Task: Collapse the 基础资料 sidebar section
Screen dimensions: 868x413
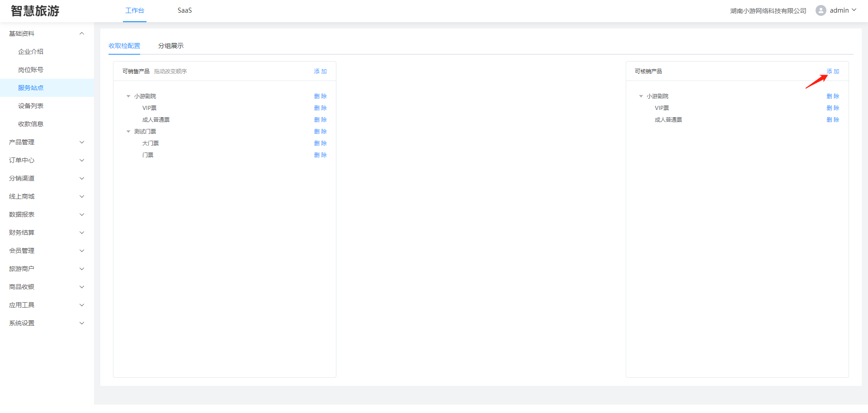Action: (82, 33)
